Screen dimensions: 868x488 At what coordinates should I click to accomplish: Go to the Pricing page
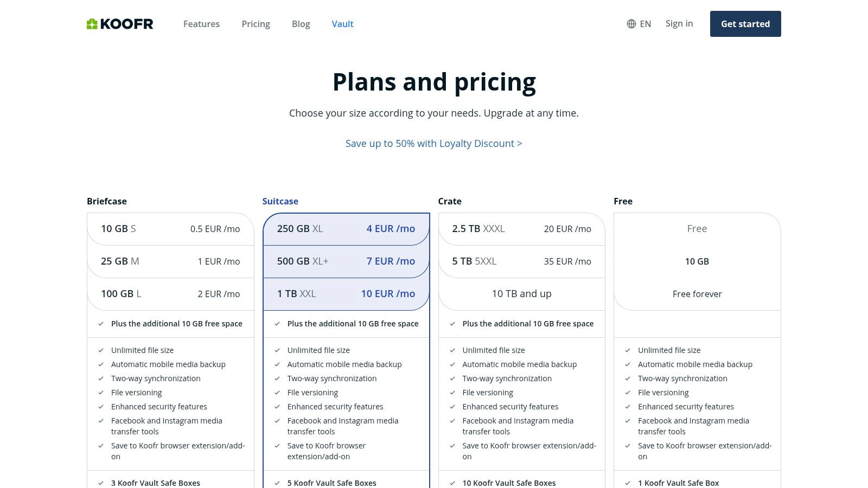click(256, 24)
